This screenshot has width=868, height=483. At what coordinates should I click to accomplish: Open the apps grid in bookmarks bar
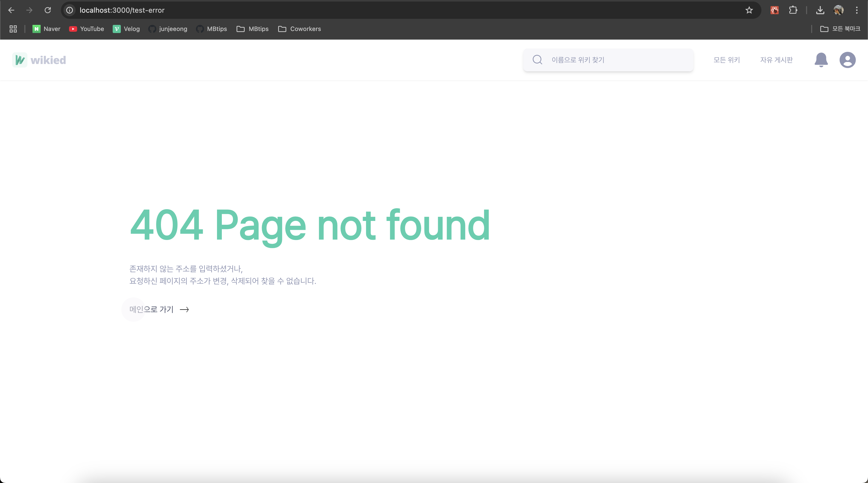click(x=13, y=29)
